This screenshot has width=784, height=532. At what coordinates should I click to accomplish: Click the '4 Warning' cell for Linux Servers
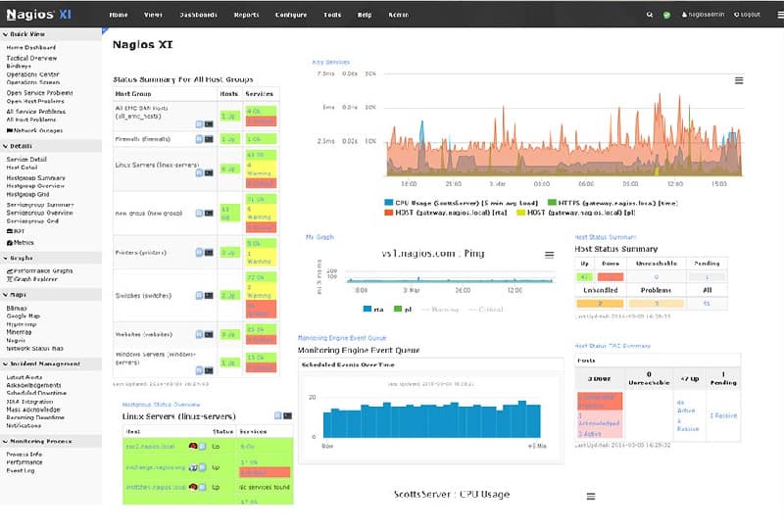click(261, 169)
